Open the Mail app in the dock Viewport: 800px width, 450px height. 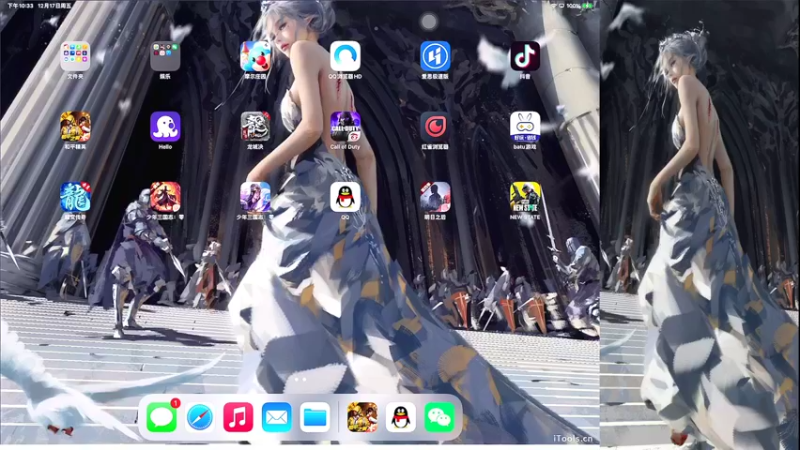coord(277,417)
